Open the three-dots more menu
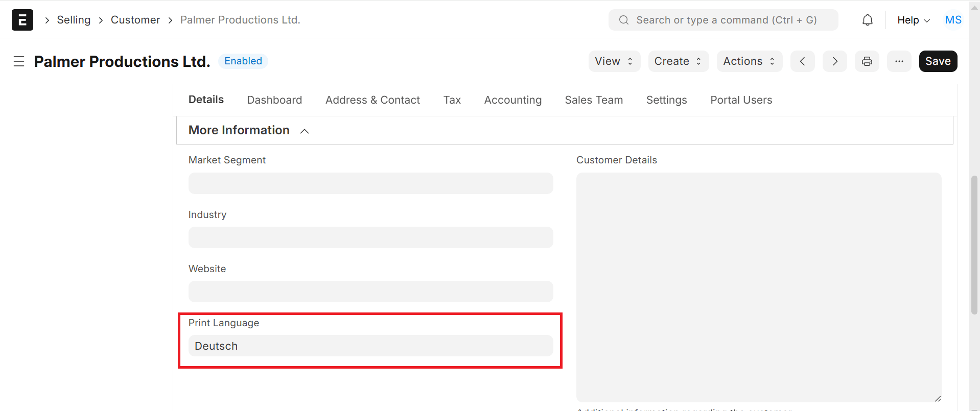 [x=899, y=61]
